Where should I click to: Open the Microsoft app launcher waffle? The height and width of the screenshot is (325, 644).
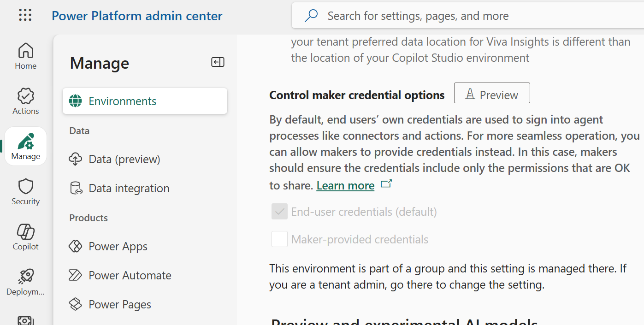25,15
